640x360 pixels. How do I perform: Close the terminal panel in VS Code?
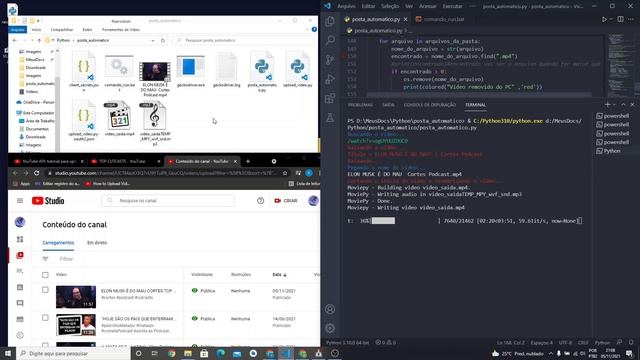click(x=632, y=105)
